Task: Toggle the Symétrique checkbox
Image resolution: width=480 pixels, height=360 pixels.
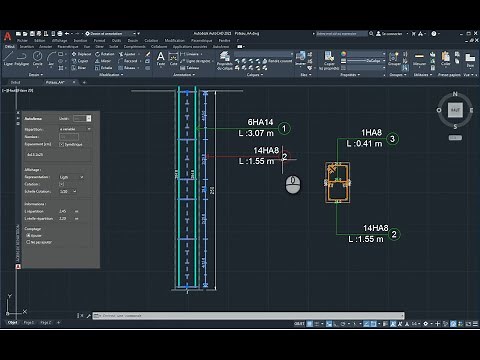Action: [x=61, y=144]
